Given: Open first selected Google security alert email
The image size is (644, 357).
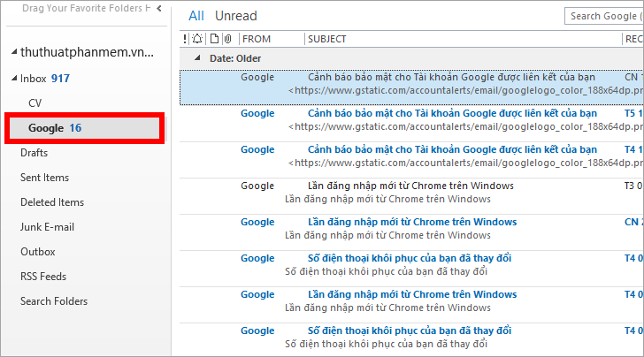Looking at the screenshot, I should (411, 87).
